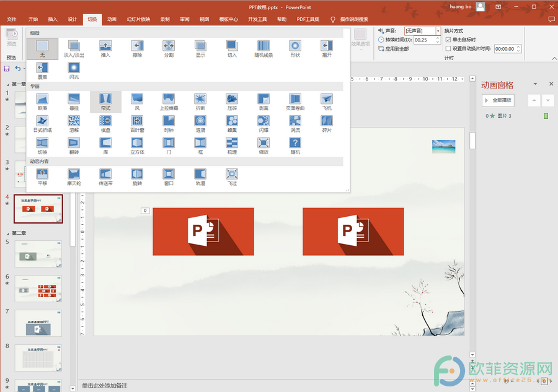Choose the 推入 push transition
This screenshot has height=392, width=558.
[105, 49]
